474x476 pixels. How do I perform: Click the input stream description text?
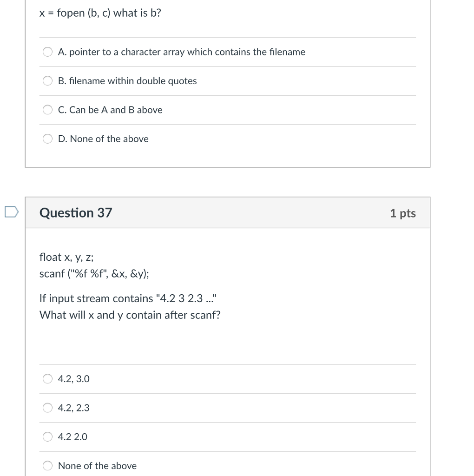click(x=128, y=298)
